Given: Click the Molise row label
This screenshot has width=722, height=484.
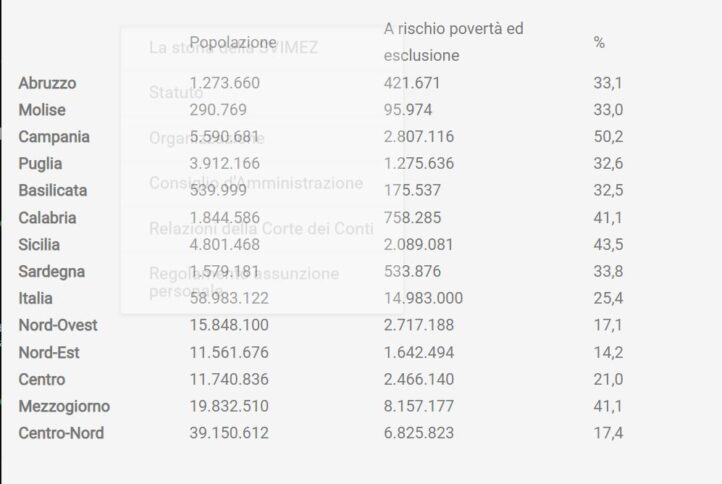Looking at the screenshot, I should (41, 110).
